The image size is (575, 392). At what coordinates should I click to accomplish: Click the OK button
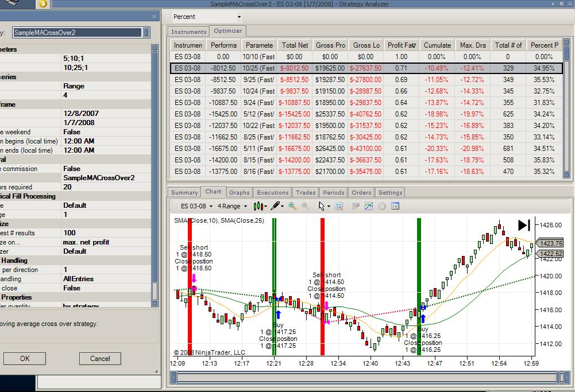point(25,359)
